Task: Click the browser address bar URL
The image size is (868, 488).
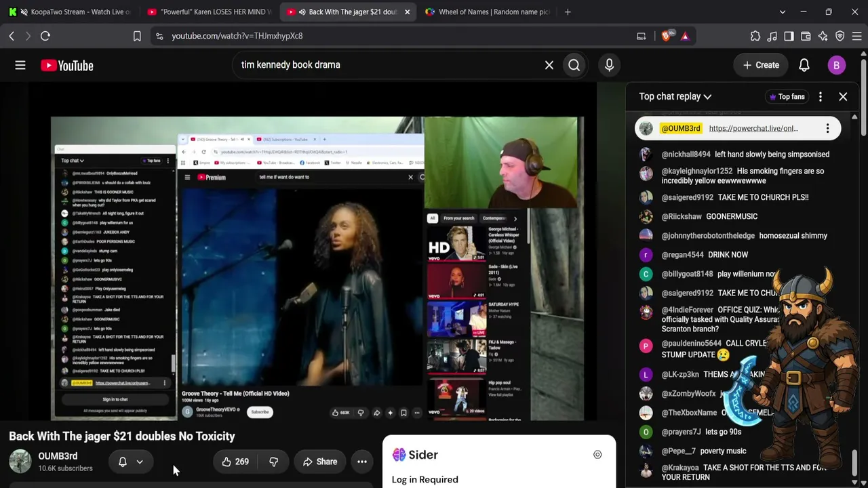Action: [237, 36]
